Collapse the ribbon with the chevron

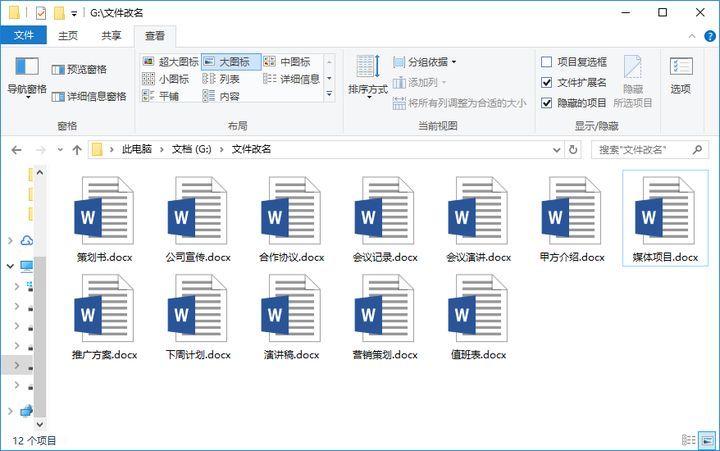692,36
